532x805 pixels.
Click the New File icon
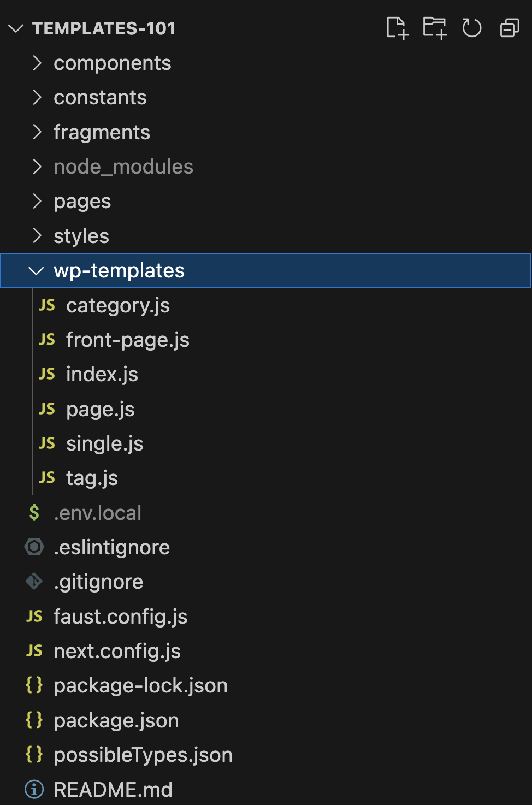[397, 28]
